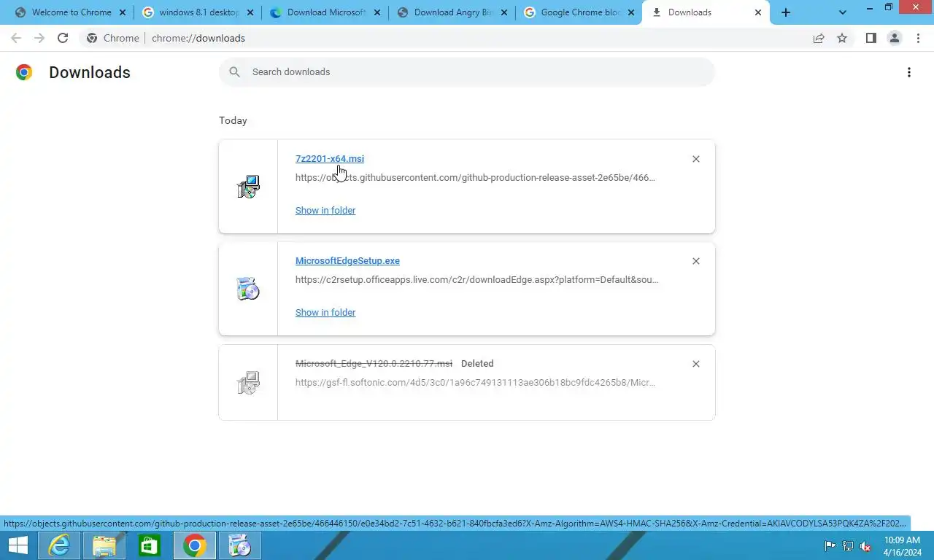The image size is (934, 560).
Task: Close the Download Microsoft tab
Action: tap(377, 12)
